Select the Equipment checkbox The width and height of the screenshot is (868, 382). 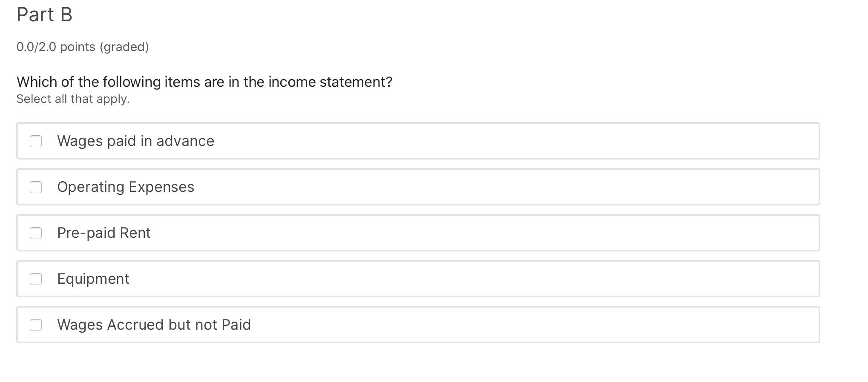click(36, 279)
